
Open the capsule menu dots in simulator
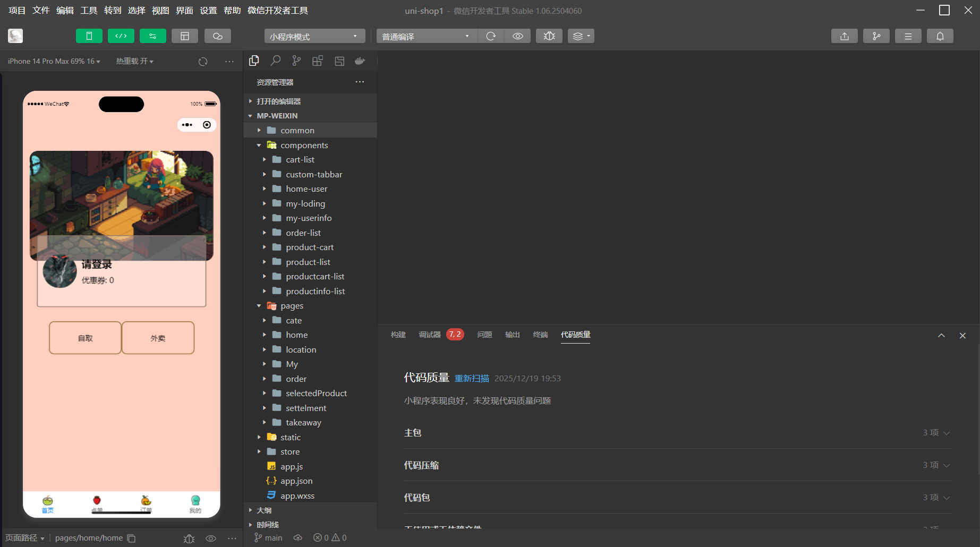[187, 125]
